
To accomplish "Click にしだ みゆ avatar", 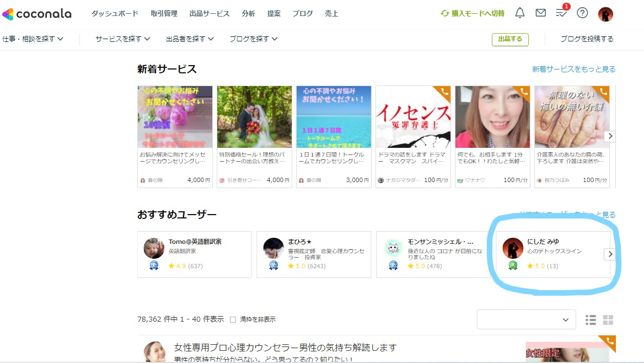I will (513, 248).
